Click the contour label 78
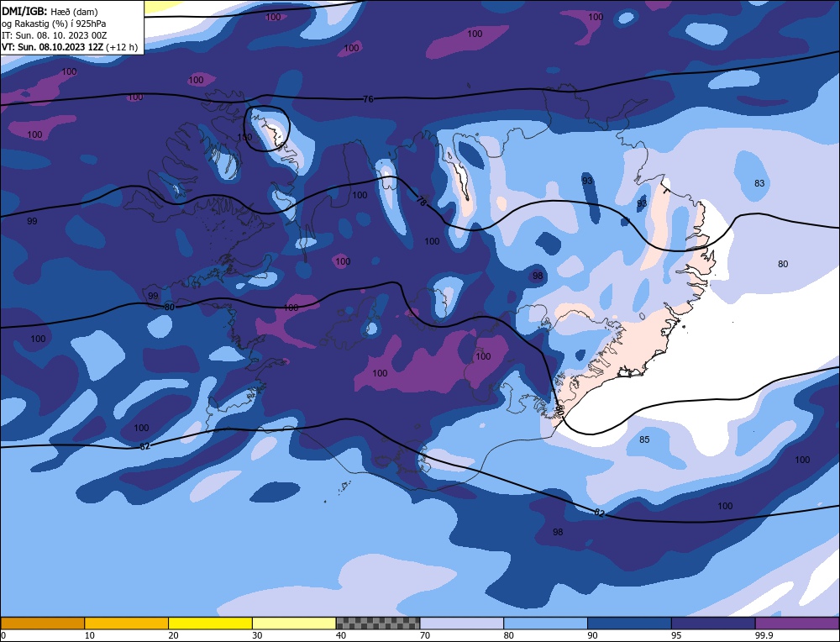Screen dimensions: 840x642 pyautogui.click(x=423, y=202)
